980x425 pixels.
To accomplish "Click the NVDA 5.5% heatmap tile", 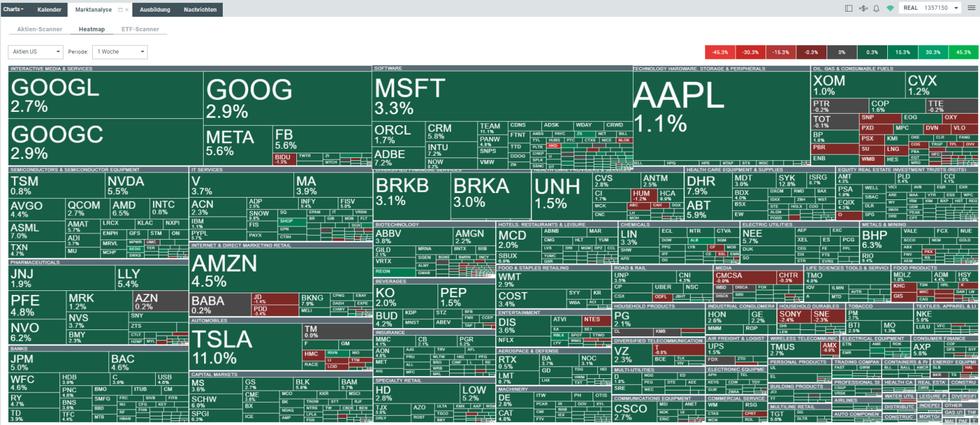I will (x=146, y=185).
